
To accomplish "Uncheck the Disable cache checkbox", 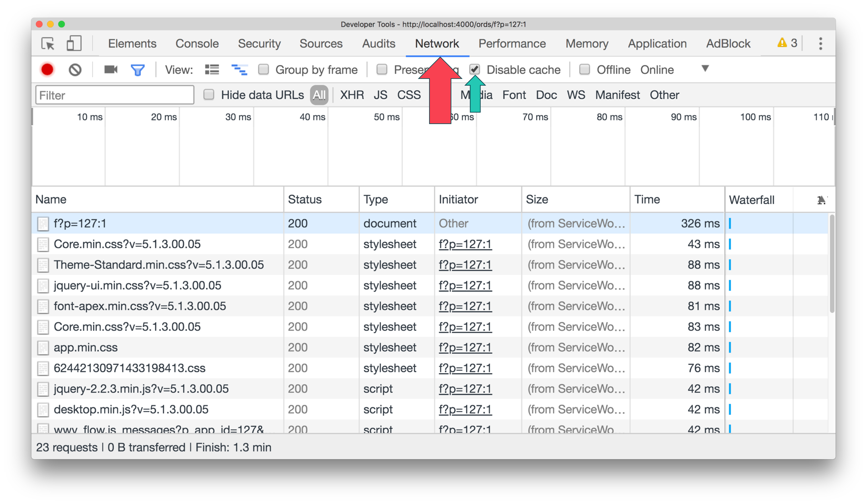I will coord(475,69).
